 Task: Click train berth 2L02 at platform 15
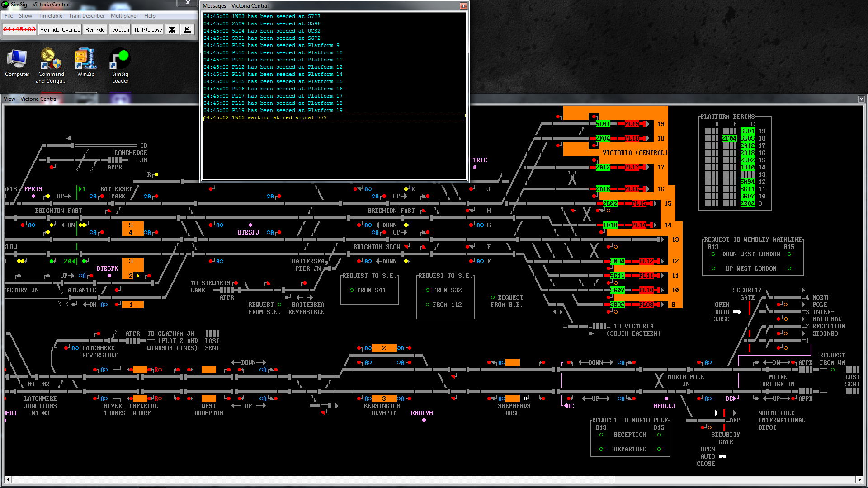tap(610, 203)
